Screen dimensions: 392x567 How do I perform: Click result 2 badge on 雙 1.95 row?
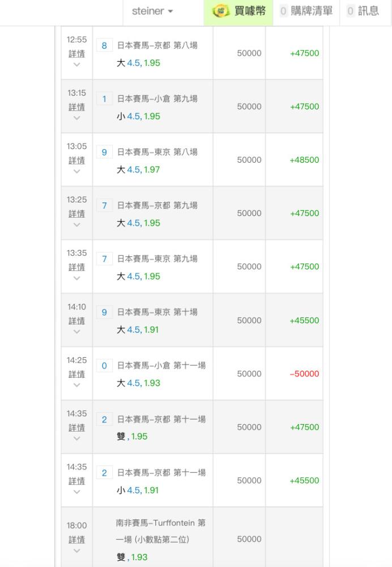point(104,419)
